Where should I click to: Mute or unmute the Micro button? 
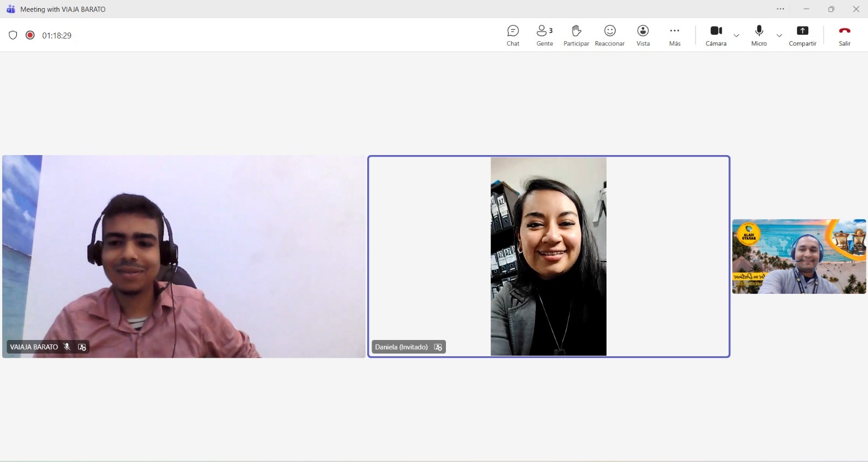(759, 35)
